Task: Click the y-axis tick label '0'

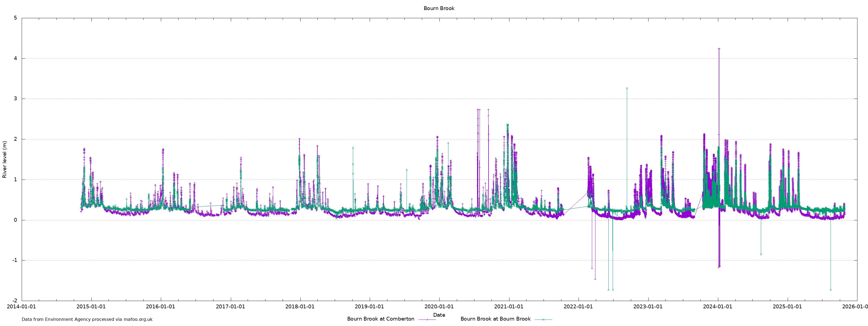Action: coord(15,220)
